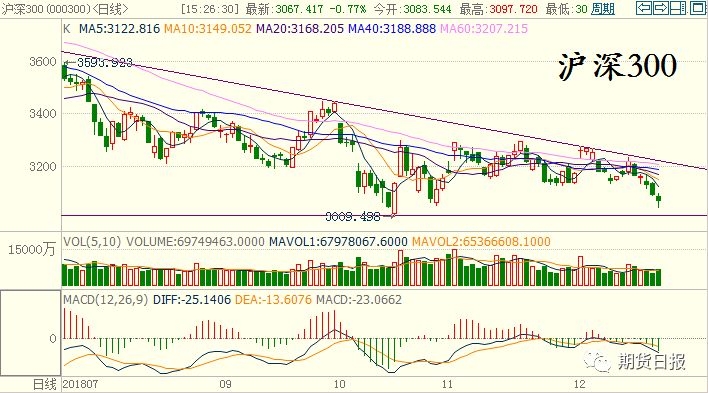Click the empty box beside MACD panel
The height and width of the screenshot is (393, 708).
[x=30, y=333]
